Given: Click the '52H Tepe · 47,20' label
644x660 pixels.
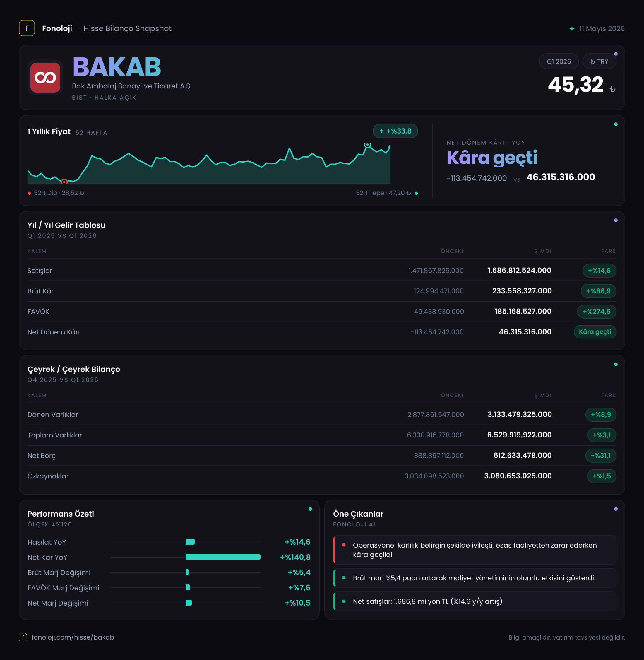Looking at the screenshot, I should 383,193.
